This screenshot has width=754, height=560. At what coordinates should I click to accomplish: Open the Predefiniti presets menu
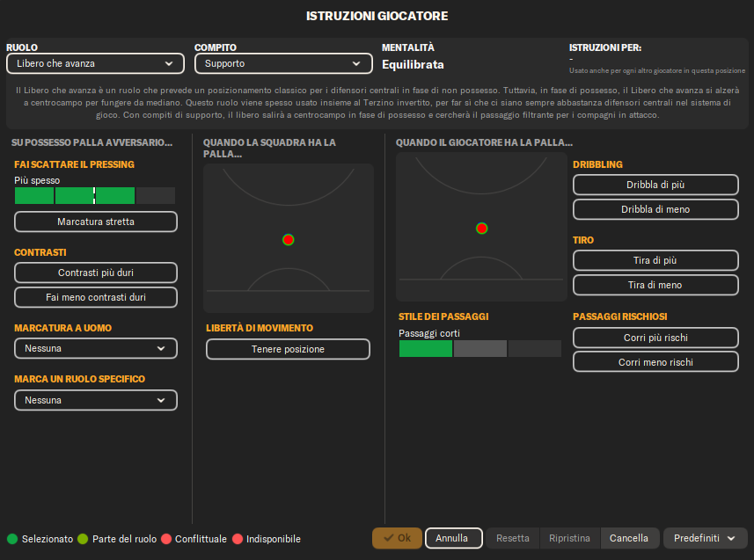(x=705, y=538)
